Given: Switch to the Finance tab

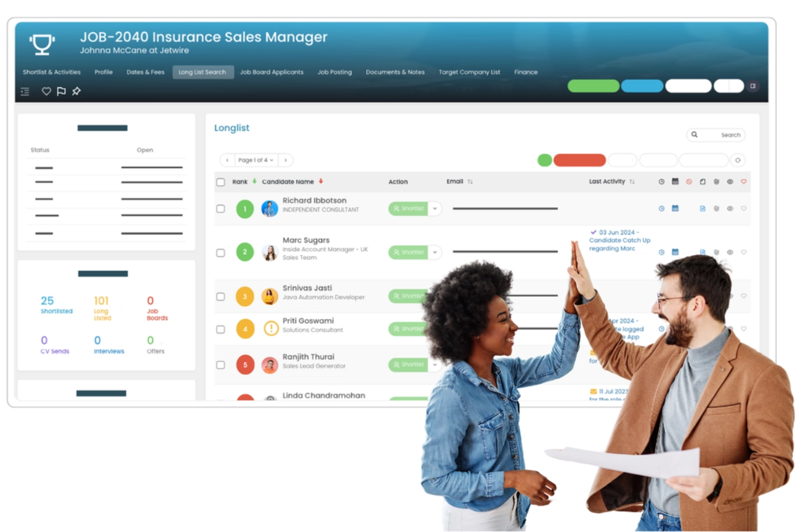Looking at the screenshot, I should click(x=526, y=72).
